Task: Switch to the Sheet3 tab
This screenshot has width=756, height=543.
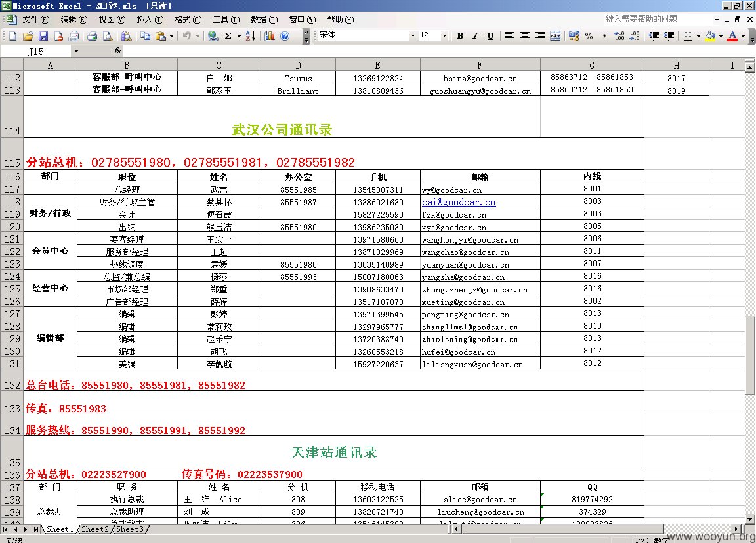Action: click(130, 529)
